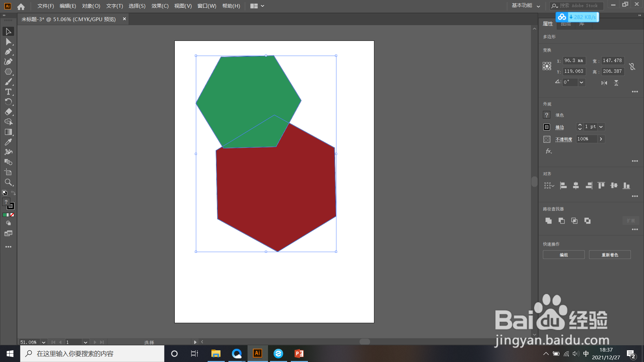Click the 编组 button
644x362 pixels.
click(563, 255)
